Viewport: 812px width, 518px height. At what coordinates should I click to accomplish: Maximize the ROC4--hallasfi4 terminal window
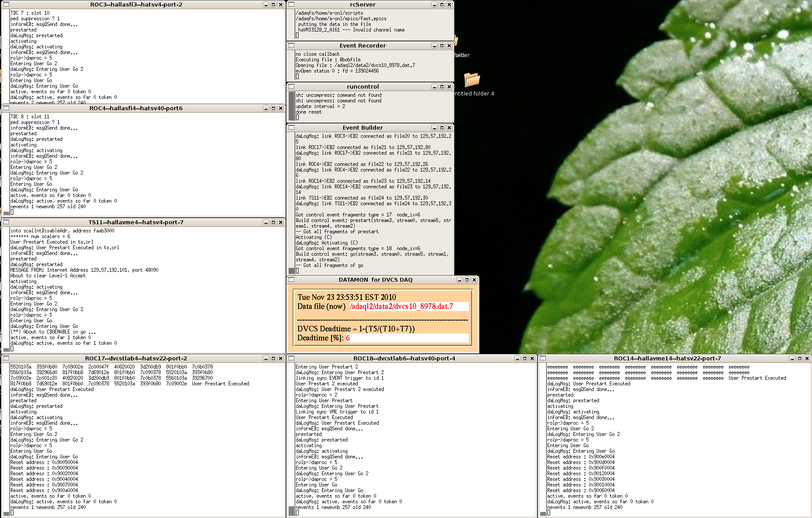pos(273,108)
